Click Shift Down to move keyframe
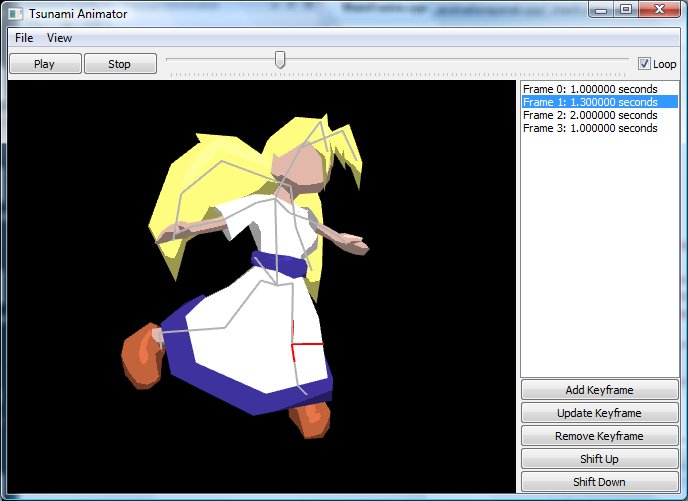 point(599,482)
